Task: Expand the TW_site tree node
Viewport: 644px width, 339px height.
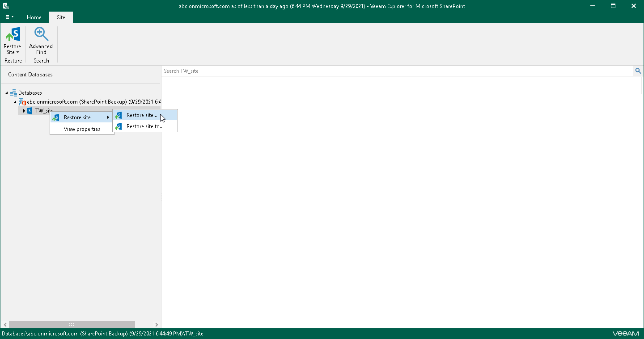Action: (x=24, y=111)
